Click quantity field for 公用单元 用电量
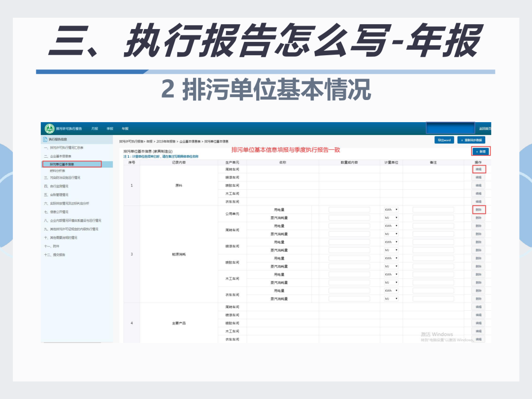The width and height of the screenshot is (532, 399). click(x=349, y=210)
